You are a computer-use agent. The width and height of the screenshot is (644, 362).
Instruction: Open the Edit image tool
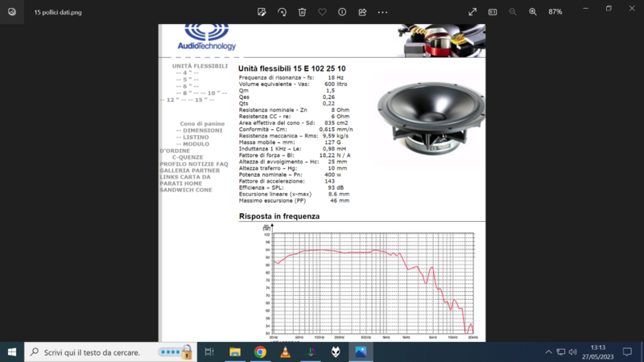click(262, 12)
